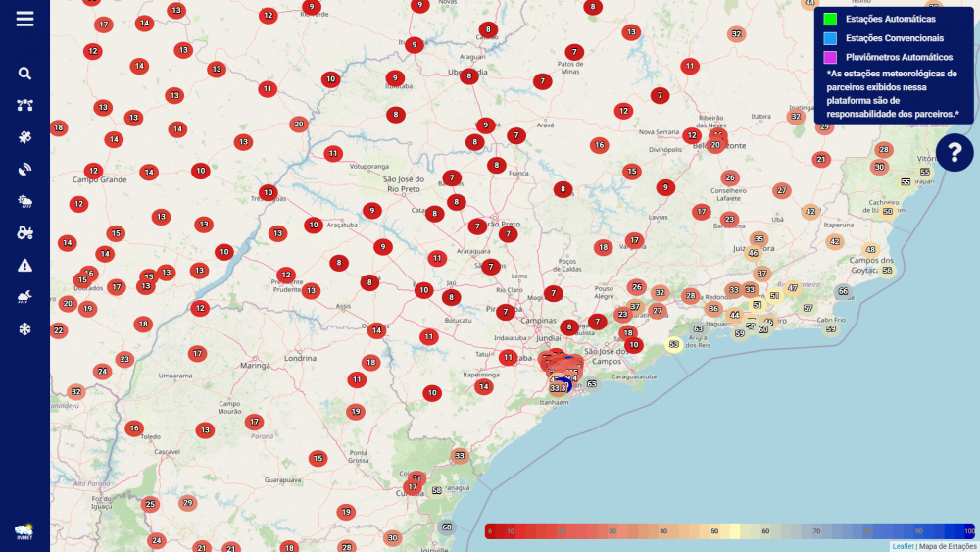Screen dimensions: 980x552
Task: Open the hamburger menu
Action: point(24,19)
